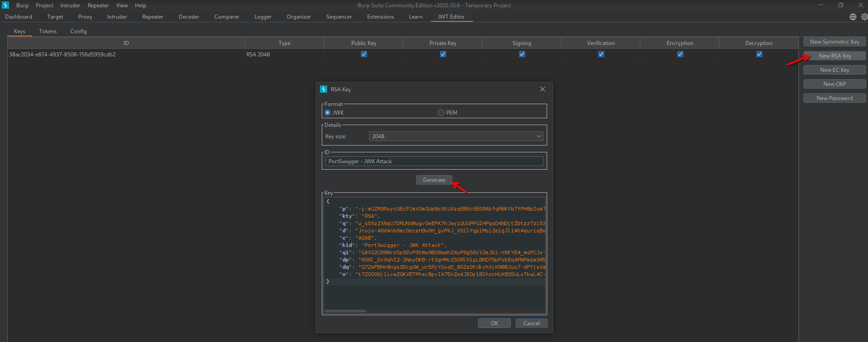Click the Burp Suite logo icon

point(5,5)
